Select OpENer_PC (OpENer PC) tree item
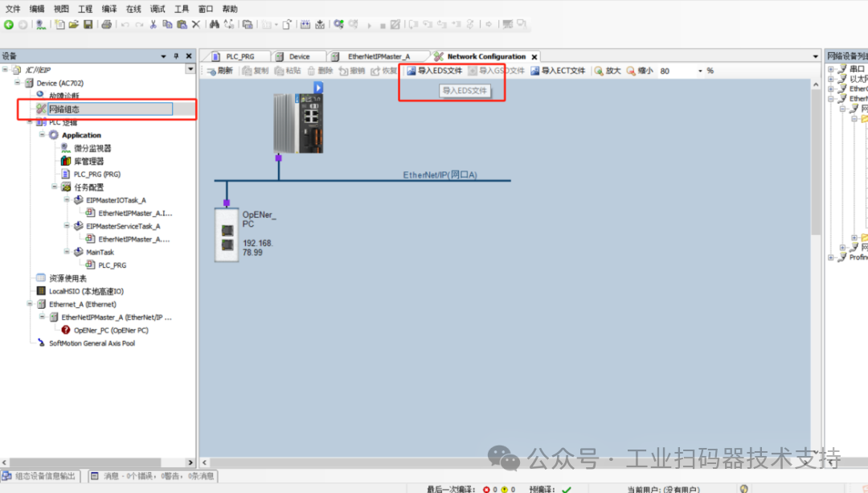 point(111,331)
